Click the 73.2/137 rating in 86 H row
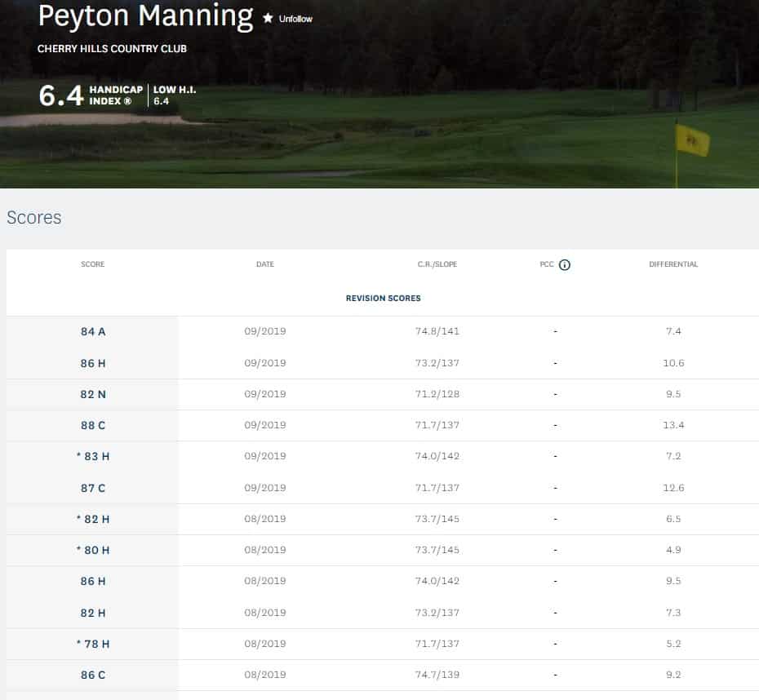Image resolution: width=759 pixels, height=700 pixels. [437, 363]
